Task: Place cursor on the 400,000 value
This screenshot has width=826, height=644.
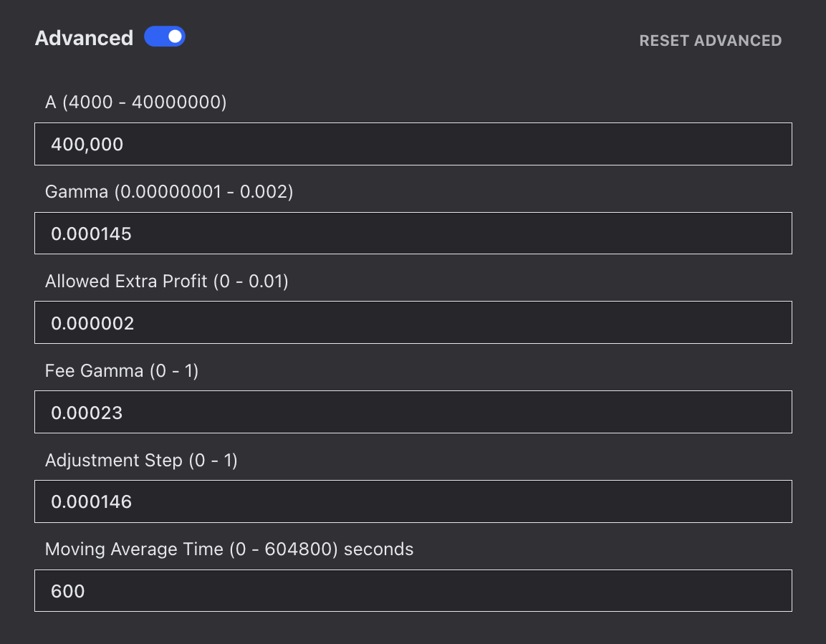Action: (x=87, y=144)
